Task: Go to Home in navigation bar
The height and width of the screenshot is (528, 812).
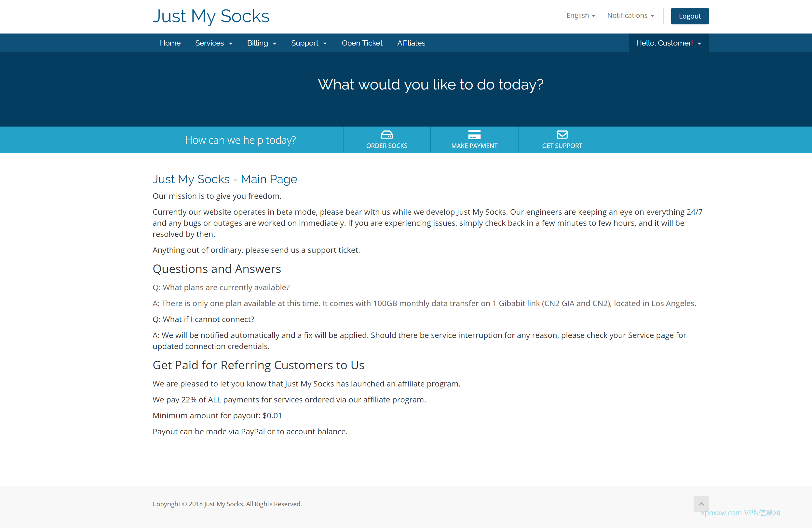Action: 170,43
